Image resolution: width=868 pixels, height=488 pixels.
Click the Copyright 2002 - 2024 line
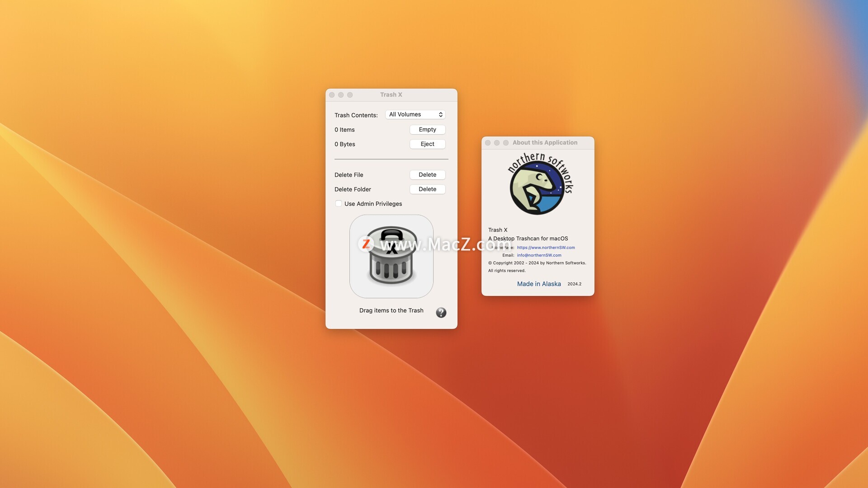pyautogui.click(x=537, y=263)
